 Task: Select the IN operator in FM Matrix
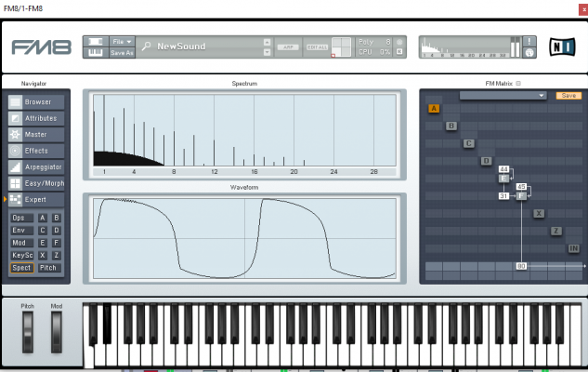(574, 248)
